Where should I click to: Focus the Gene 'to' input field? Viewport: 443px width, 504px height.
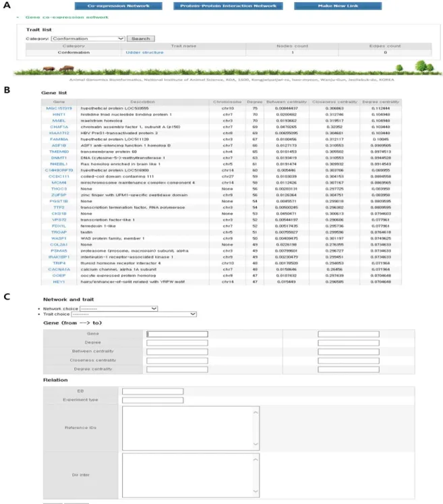point(349,334)
